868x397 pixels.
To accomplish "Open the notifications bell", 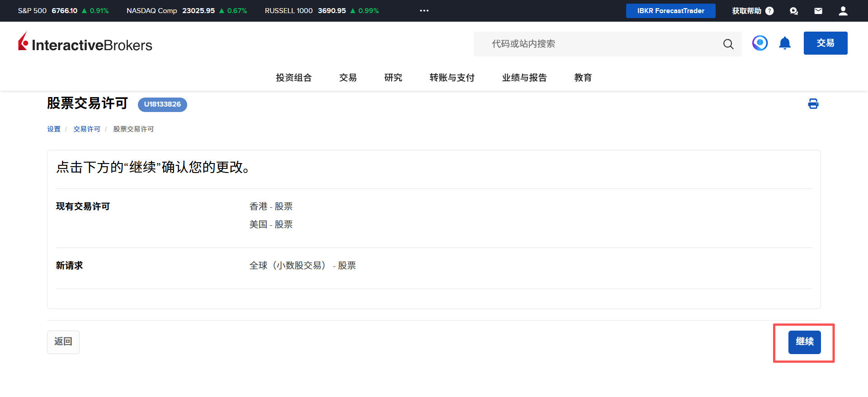I will pos(785,43).
